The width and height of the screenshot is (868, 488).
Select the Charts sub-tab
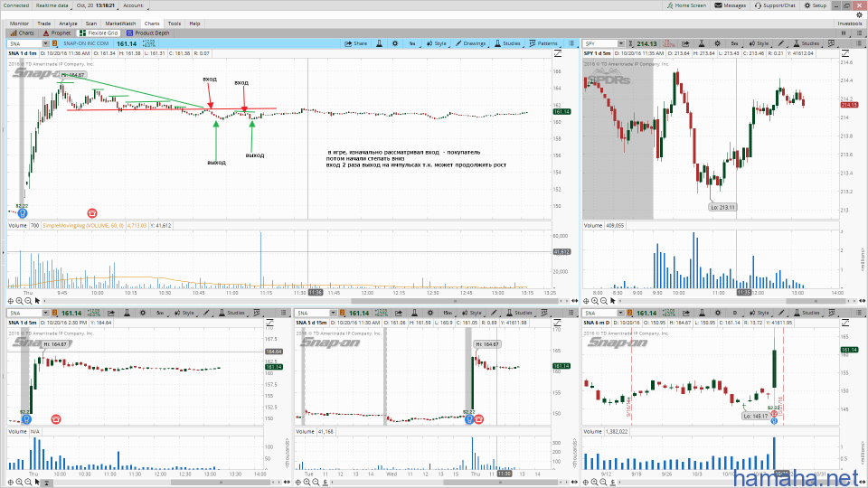pyautogui.click(x=22, y=33)
